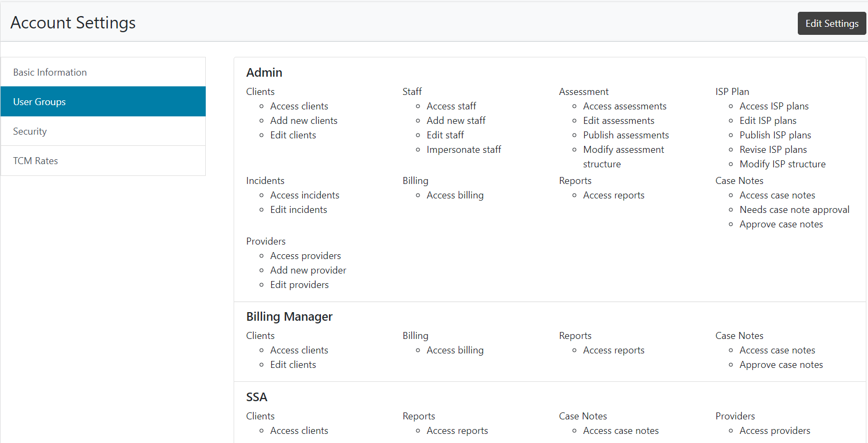Click Modify ISP structure permission item
Screen dimensions: 868x443
coord(782,164)
